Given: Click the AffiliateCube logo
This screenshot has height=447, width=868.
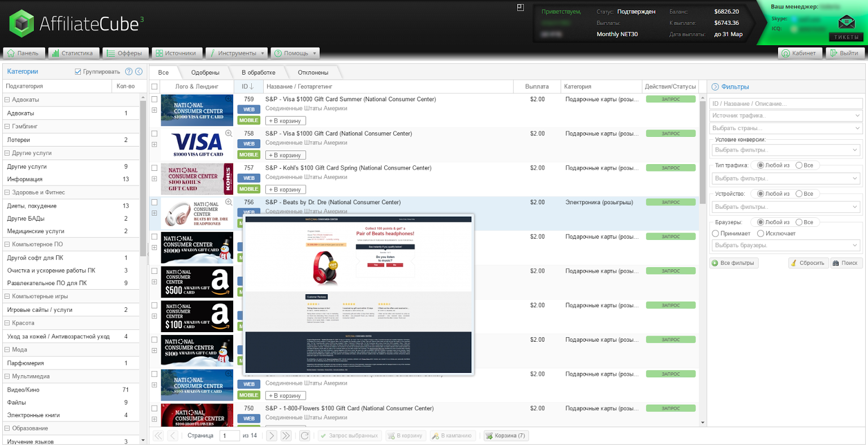Looking at the screenshot, I should 76,24.
